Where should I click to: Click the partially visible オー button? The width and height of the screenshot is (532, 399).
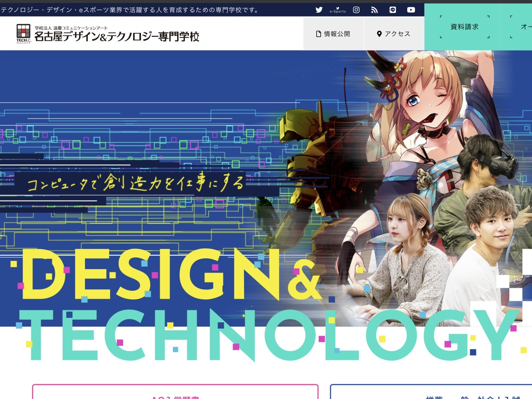[x=516, y=27]
